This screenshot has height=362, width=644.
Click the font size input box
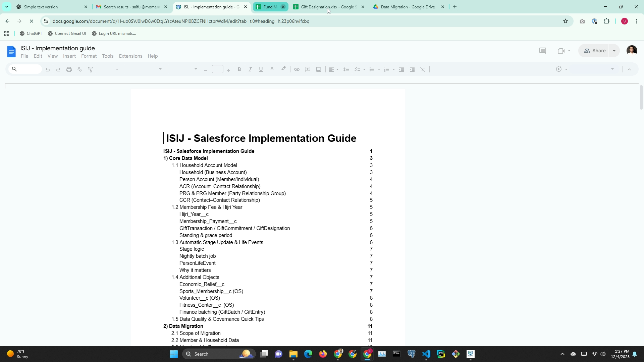click(217, 69)
